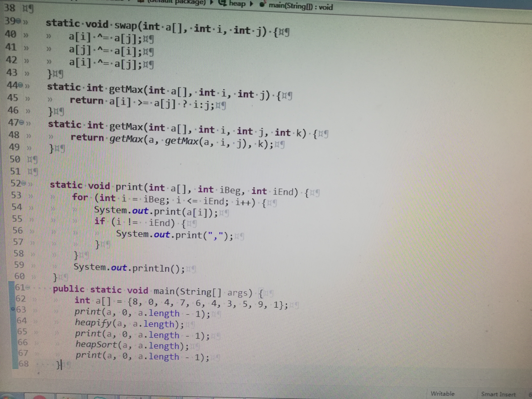Click the marker beside line 63
The width and height of the screenshot is (532, 399).
(13, 309)
